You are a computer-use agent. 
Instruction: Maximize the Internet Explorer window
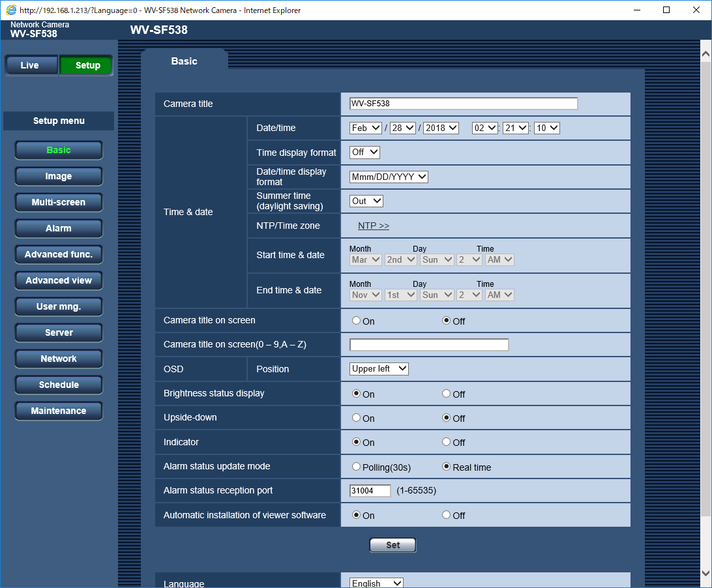coord(666,10)
